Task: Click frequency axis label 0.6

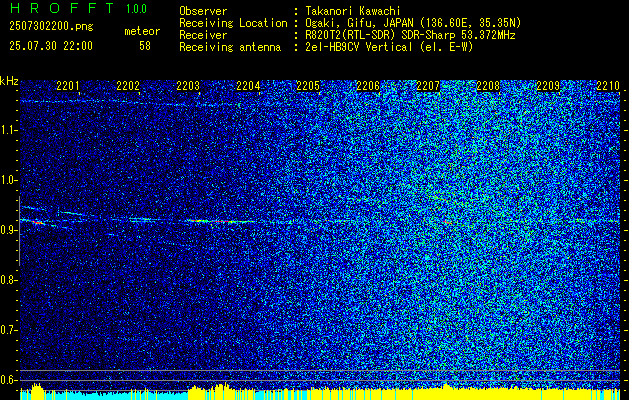Action: pyautogui.click(x=8, y=380)
